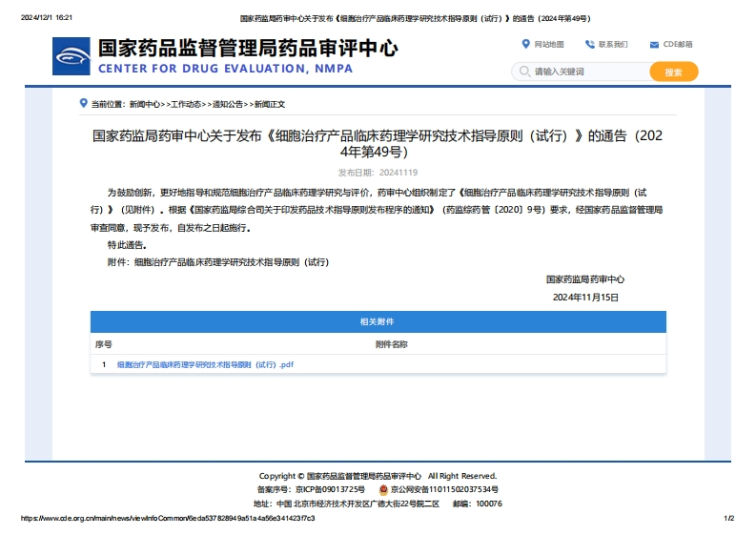
Task: Click the www.cde.org.cn URL at page bottom
Action: pos(167,519)
